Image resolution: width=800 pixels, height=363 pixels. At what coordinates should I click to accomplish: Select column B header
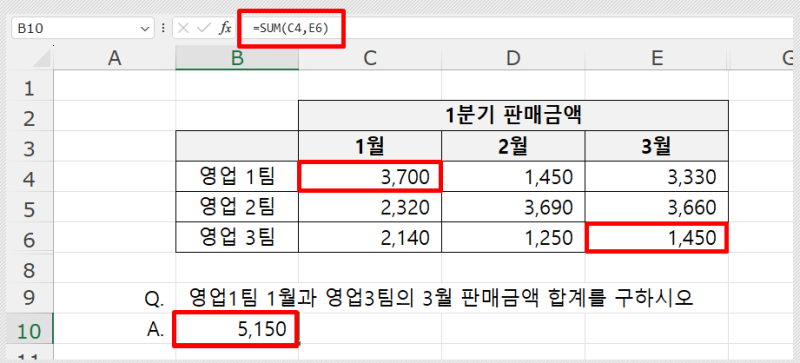point(237,59)
